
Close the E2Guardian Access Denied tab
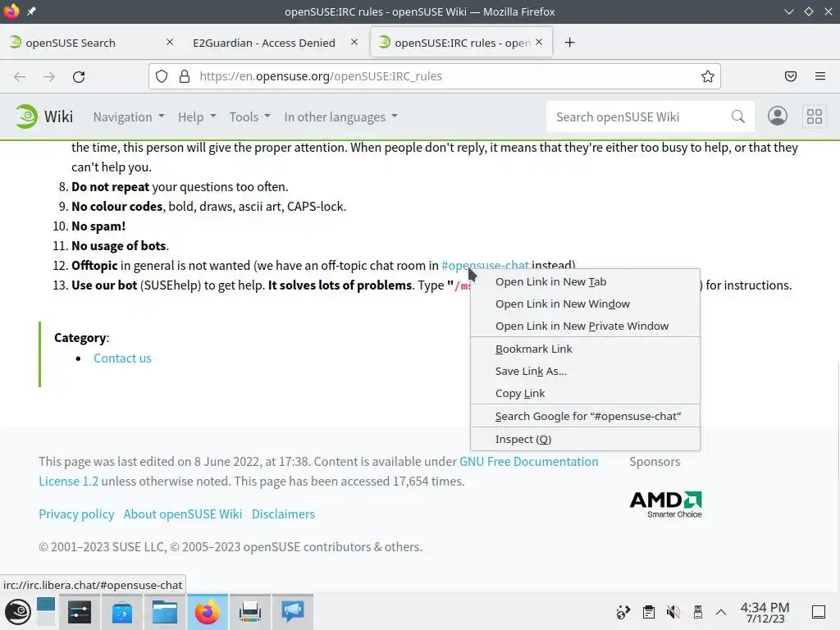(354, 42)
